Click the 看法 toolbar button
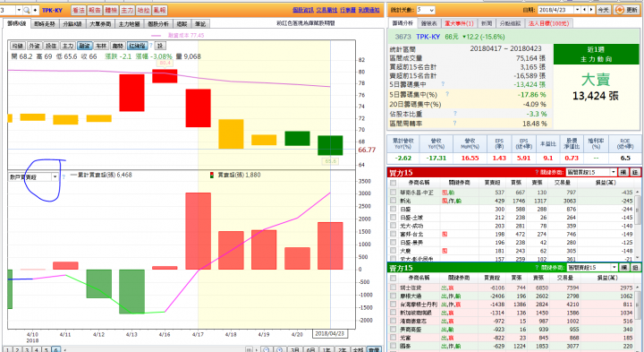 pos(78,10)
